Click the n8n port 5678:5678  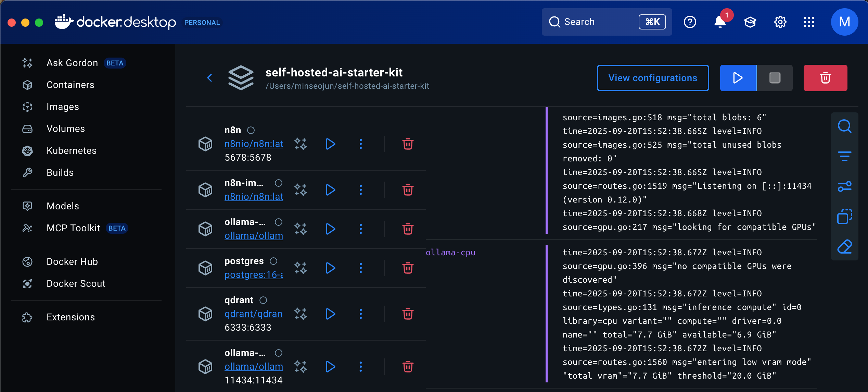click(248, 158)
